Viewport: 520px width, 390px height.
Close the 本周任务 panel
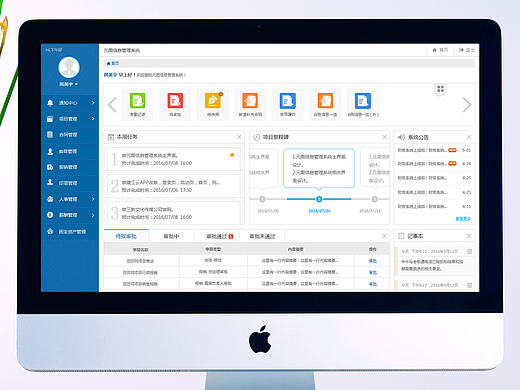239,137
